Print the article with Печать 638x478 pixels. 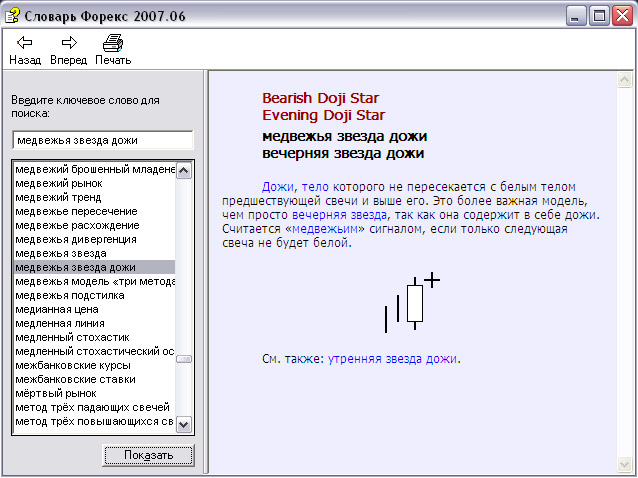coord(113,50)
